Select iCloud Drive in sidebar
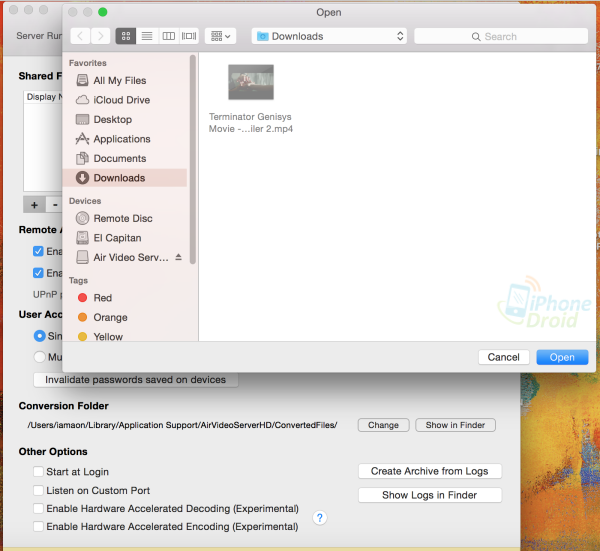Viewport: 600px width, 551px height. [x=126, y=100]
